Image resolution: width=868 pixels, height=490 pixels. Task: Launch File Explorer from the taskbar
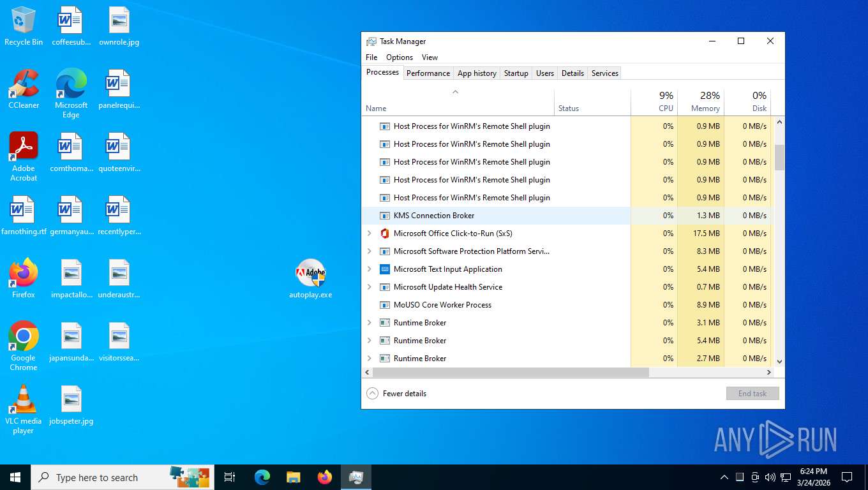(294, 477)
